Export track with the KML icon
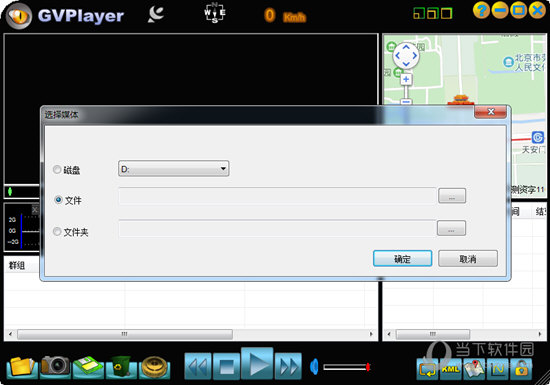This screenshot has width=550, height=385. click(x=450, y=369)
